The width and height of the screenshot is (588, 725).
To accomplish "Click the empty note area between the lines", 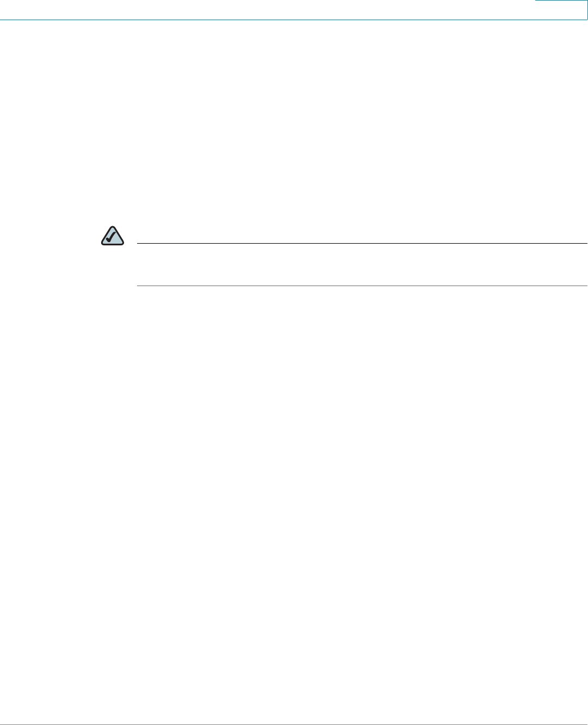I will (x=362, y=264).
